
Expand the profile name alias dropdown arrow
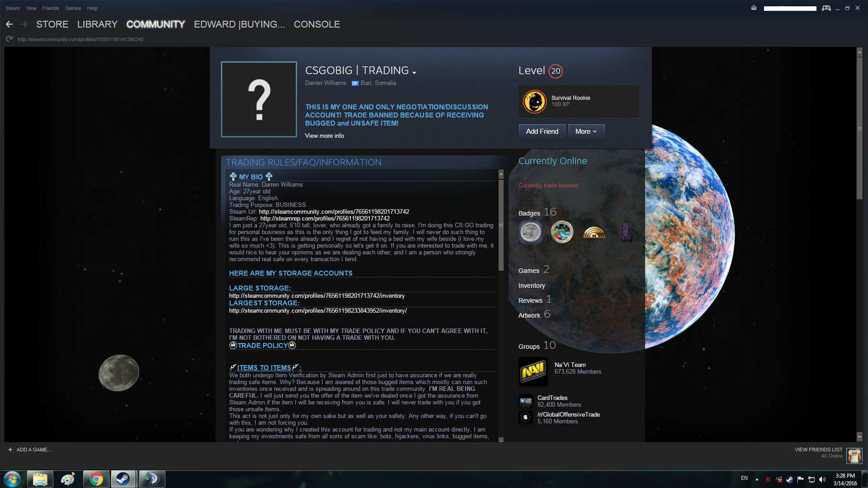[x=414, y=72]
